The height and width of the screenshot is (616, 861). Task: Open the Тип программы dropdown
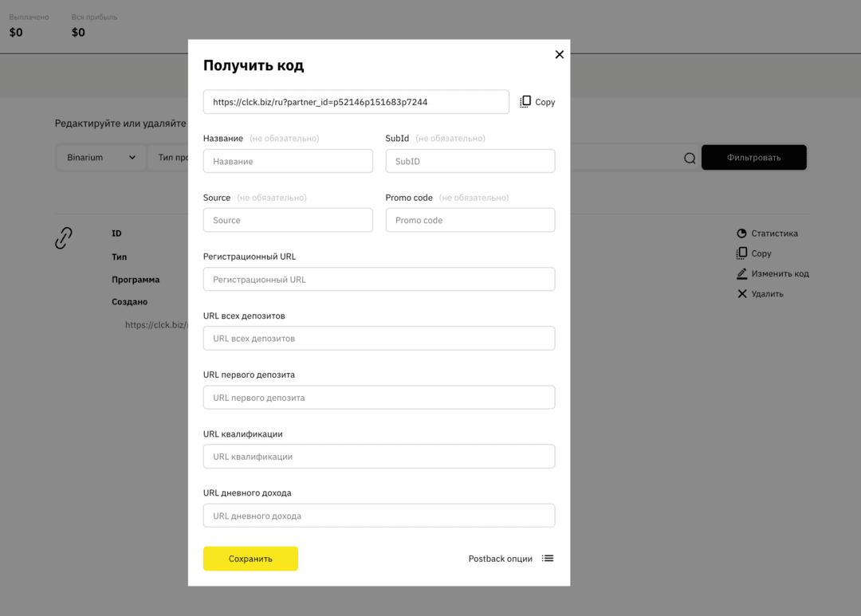click(168, 158)
